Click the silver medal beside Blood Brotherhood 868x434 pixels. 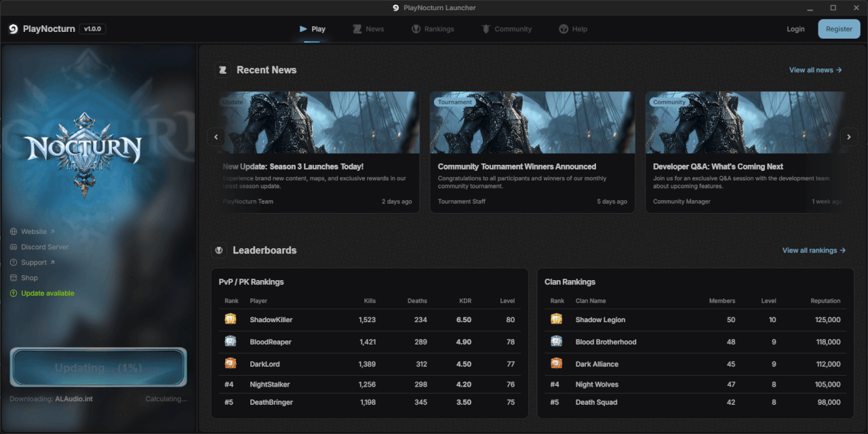point(557,341)
